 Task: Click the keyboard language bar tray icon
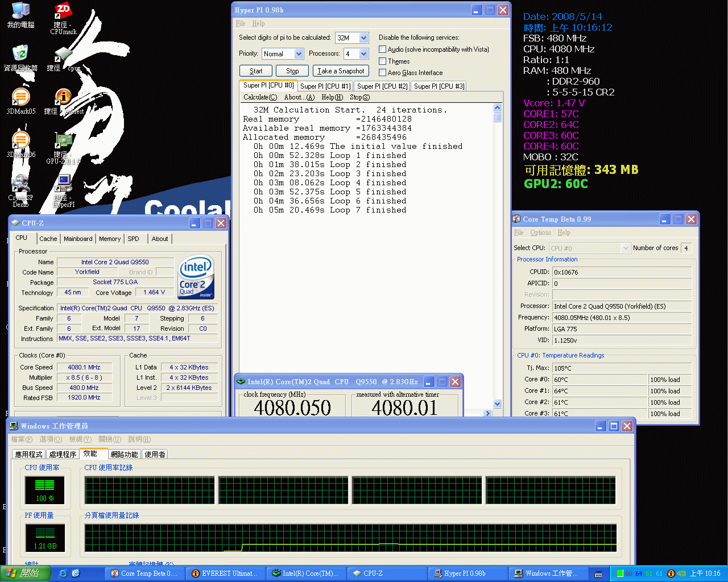click(598, 574)
